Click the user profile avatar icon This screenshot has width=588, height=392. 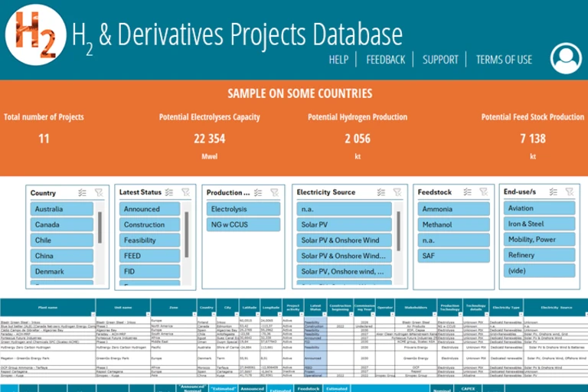565,59
